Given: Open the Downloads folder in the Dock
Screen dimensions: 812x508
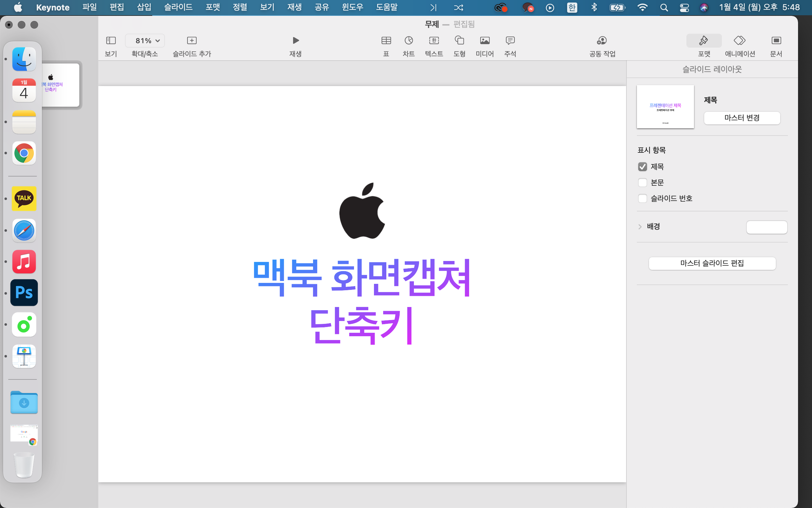Looking at the screenshot, I should (x=24, y=402).
